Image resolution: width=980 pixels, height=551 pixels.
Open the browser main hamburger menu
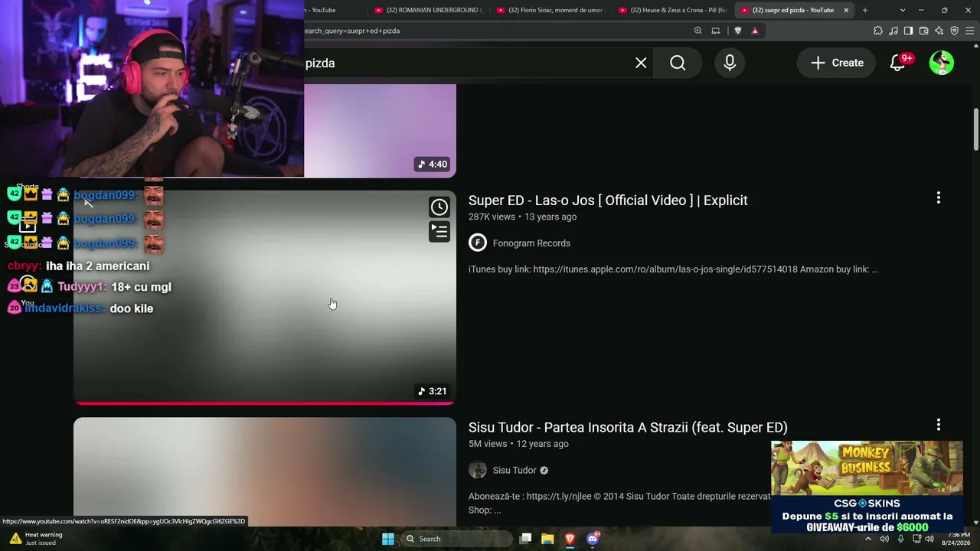click(970, 31)
